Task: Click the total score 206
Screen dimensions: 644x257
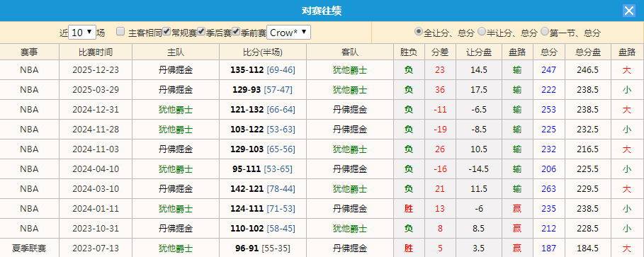Action: [x=549, y=169]
